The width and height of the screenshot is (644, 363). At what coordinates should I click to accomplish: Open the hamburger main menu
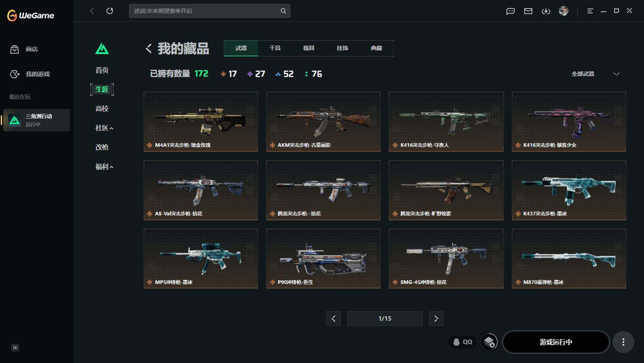(x=590, y=11)
